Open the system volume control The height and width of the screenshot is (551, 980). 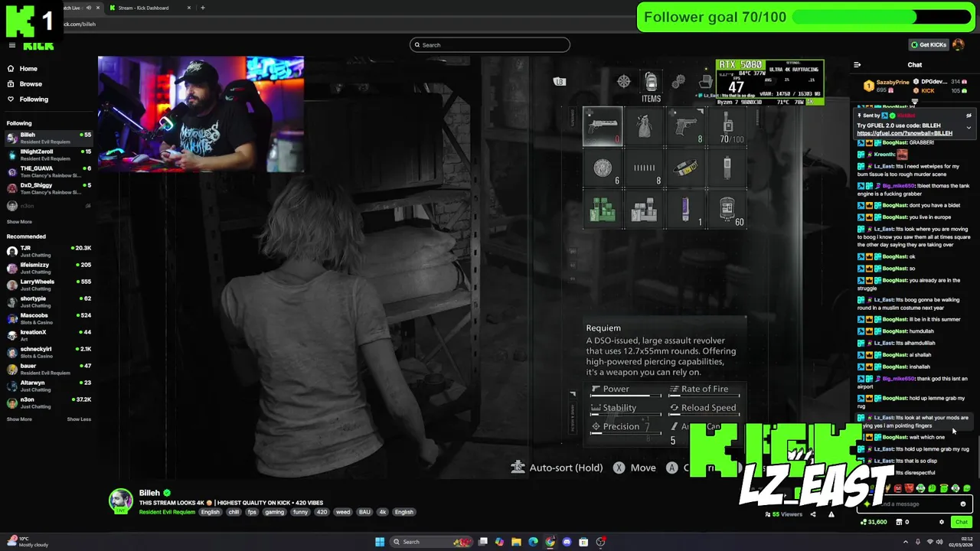click(939, 542)
